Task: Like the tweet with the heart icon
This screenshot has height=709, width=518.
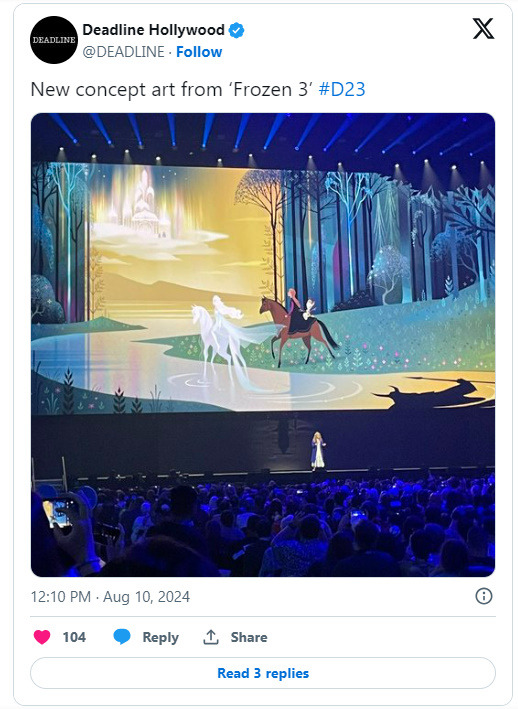Action: coord(42,637)
